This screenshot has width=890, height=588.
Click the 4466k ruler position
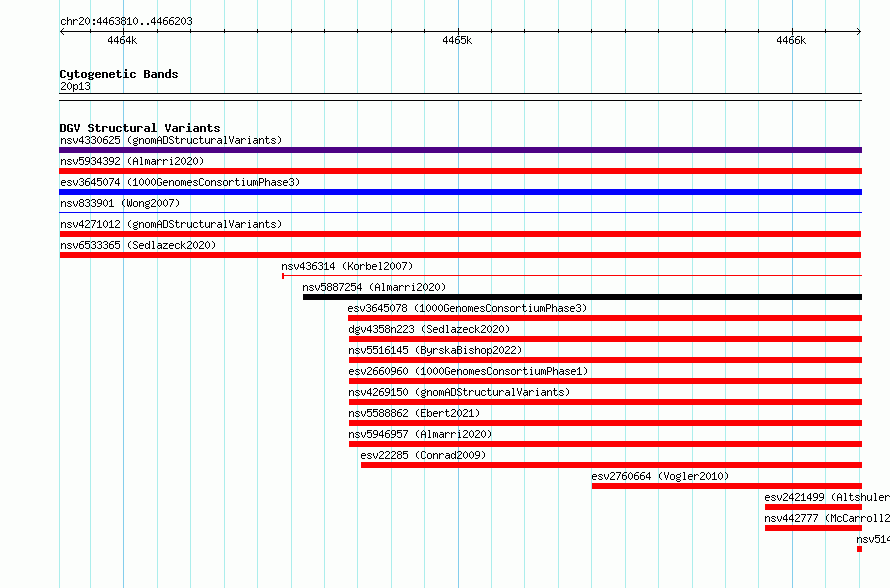coord(791,40)
